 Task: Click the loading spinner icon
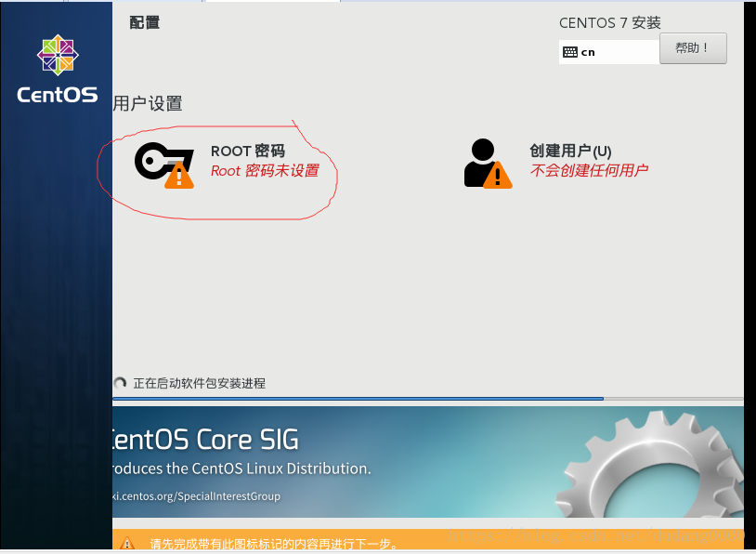click(120, 383)
